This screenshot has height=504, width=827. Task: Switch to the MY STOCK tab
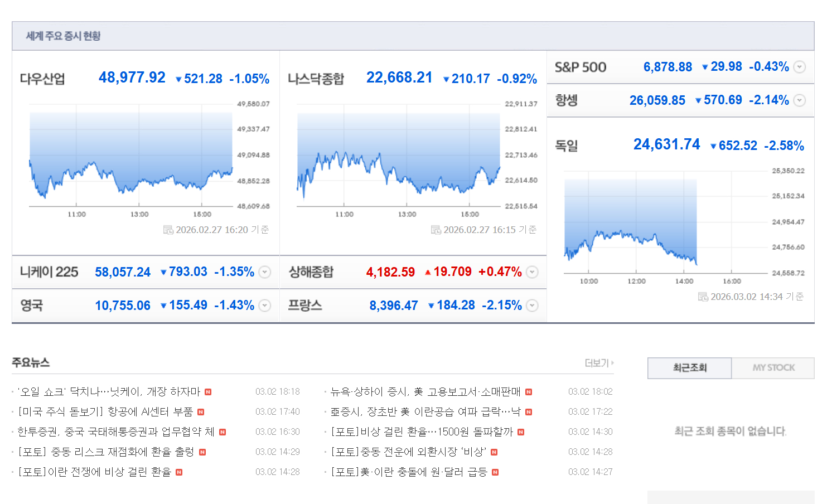773,368
